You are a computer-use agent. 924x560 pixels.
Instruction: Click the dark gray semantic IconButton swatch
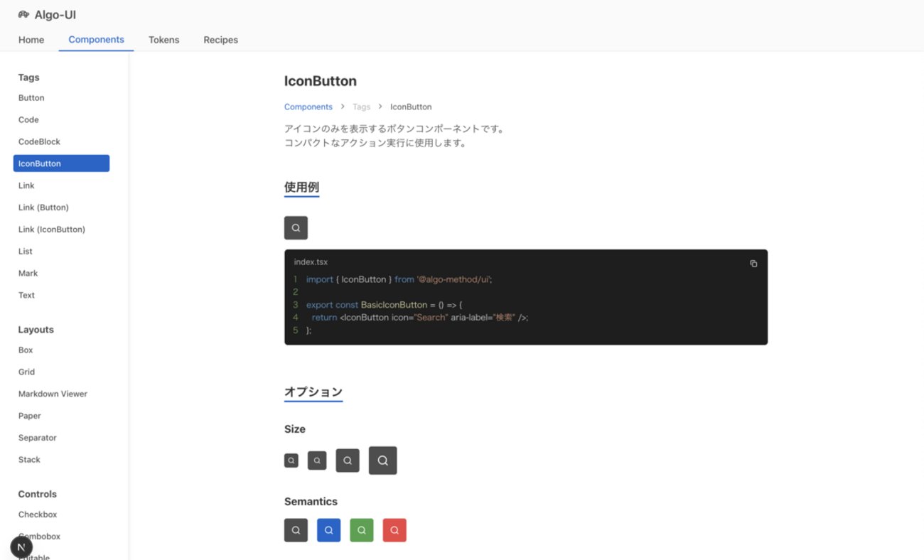(x=296, y=529)
